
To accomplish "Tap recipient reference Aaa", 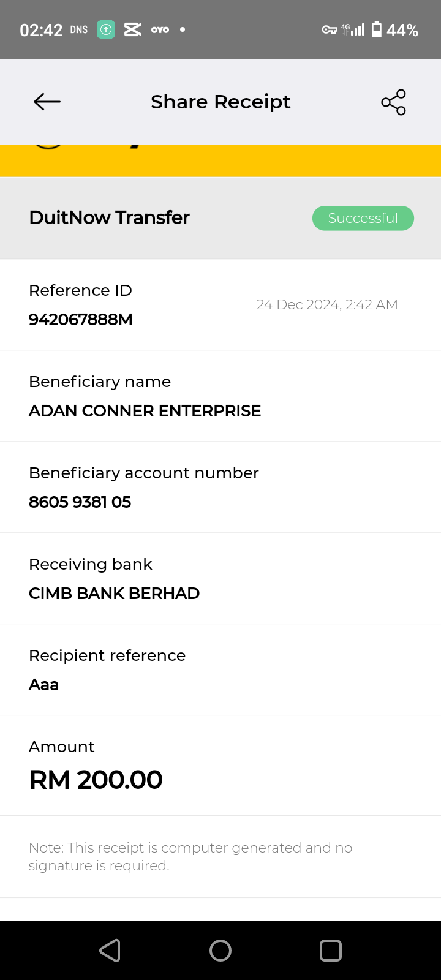I will point(43,685).
